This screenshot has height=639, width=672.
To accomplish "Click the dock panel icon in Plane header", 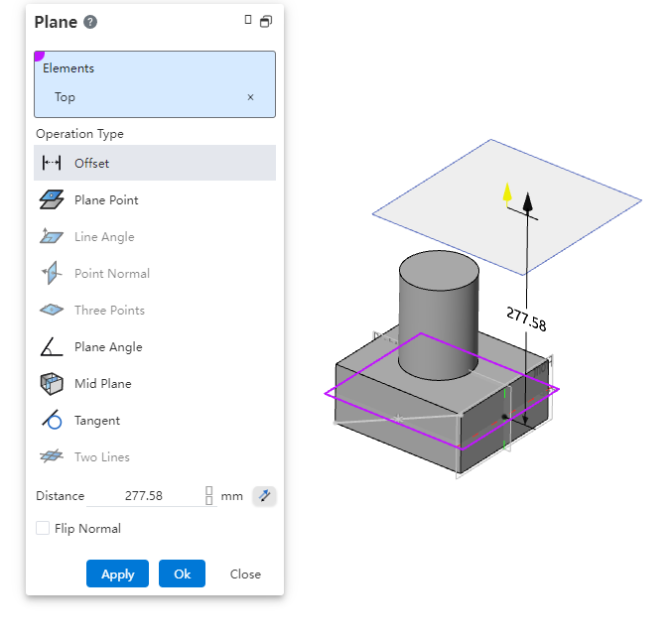I will point(248,20).
